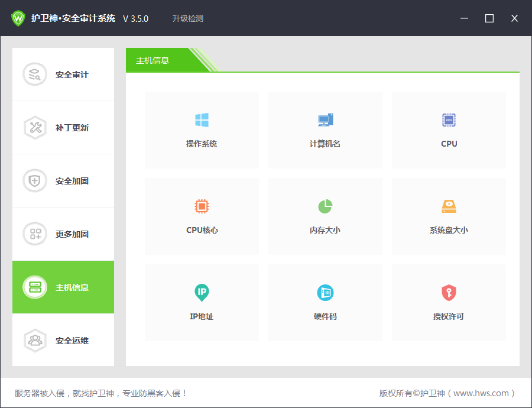Viewport: 532px width, 408px height.
Task: Go to 安全加固 label
Action: click(72, 181)
